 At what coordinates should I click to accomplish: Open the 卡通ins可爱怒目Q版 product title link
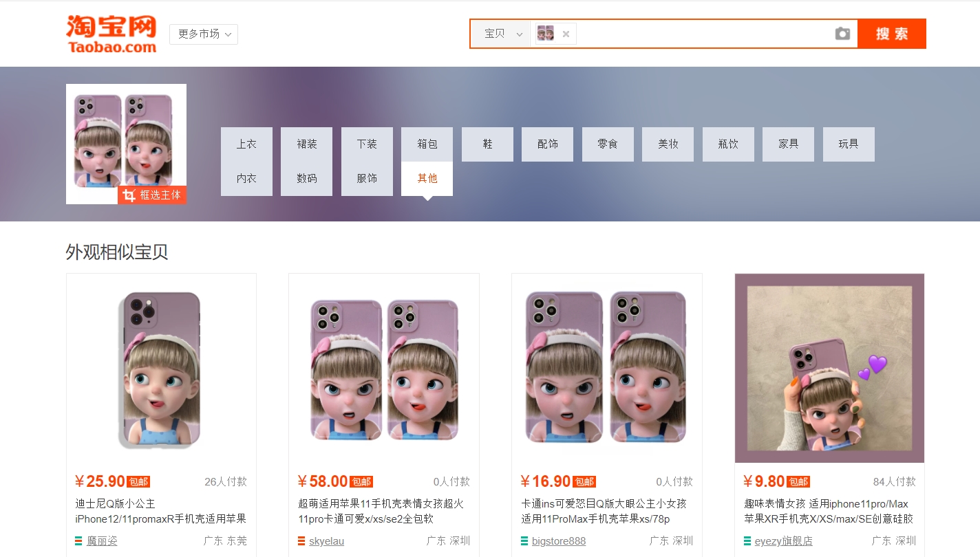[604, 511]
